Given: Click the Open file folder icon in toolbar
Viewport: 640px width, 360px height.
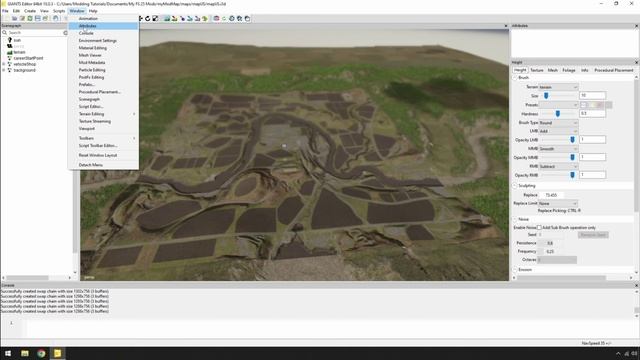Looking at the screenshot, I should pos(14,18).
